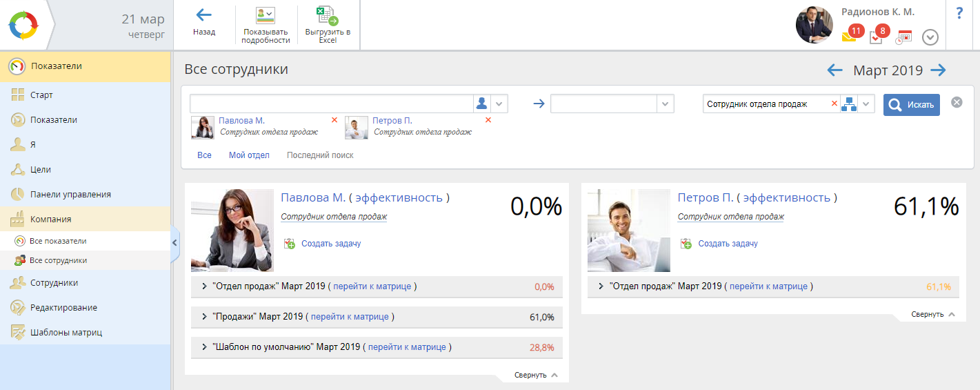Switch to the Мой отдел filter tab
Image resolution: width=980 pixels, height=390 pixels.
249,155
